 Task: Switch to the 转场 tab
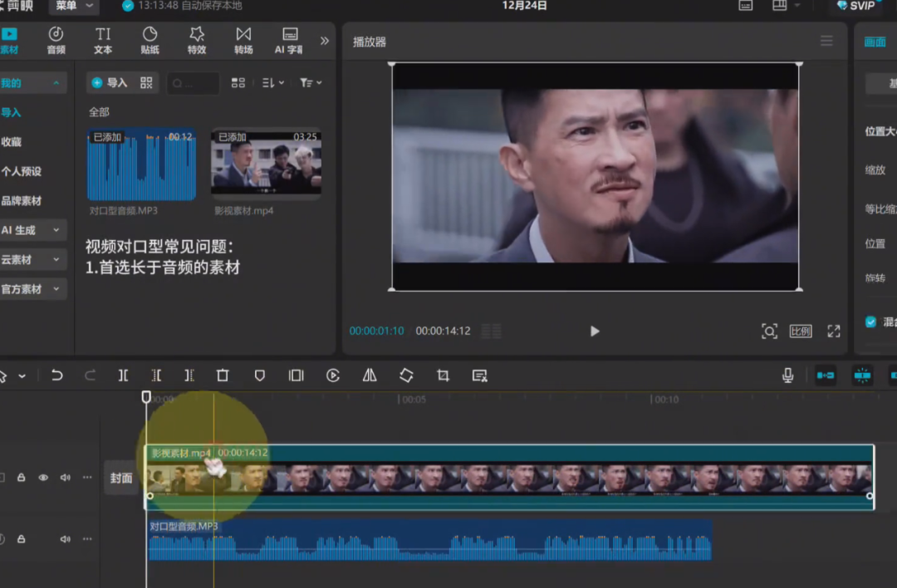(243, 41)
